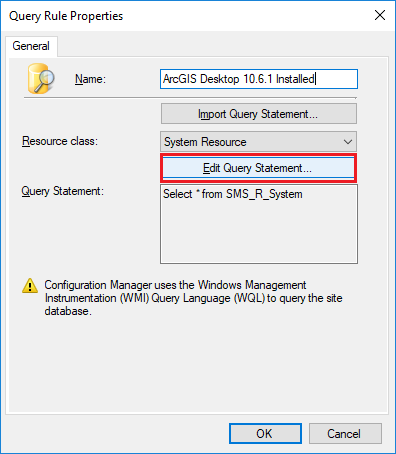Confirm with the OK button
The height and width of the screenshot is (454, 396).
click(x=265, y=433)
